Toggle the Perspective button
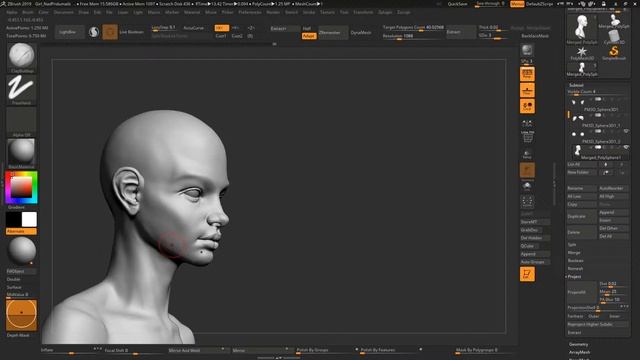The height and width of the screenshot is (360, 640). point(527,74)
